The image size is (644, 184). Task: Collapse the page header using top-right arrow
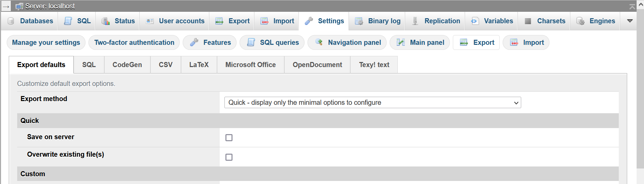click(632, 6)
